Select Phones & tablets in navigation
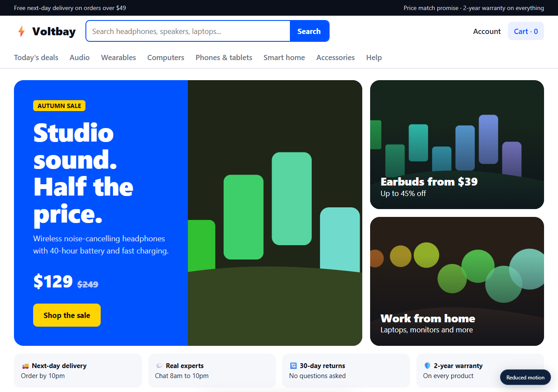This screenshot has width=558, height=392. pyautogui.click(x=224, y=57)
